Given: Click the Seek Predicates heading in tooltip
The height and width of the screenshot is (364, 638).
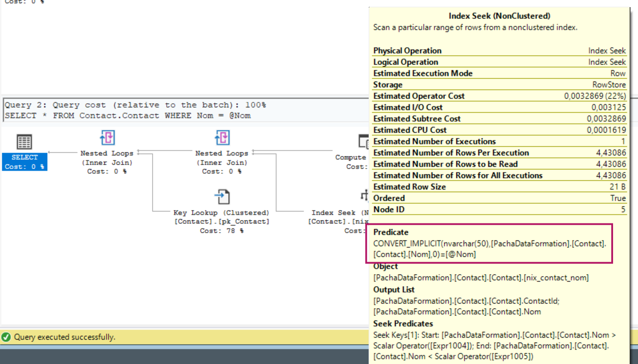Looking at the screenshot, I should 403,324.
